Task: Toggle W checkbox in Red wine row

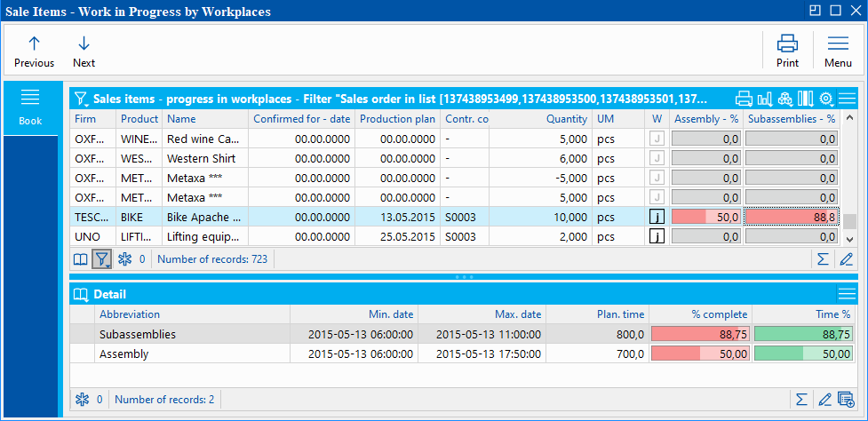Action: [x=657, y=139]
